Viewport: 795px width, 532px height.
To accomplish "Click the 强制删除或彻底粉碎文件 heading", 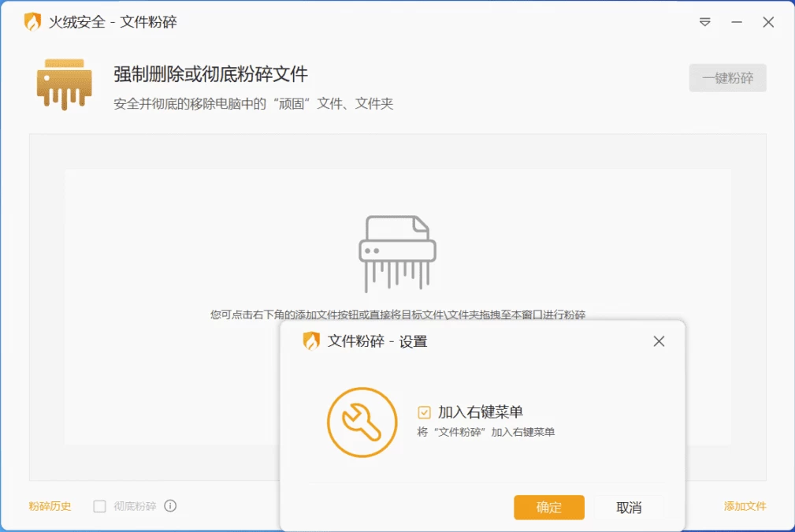I will tap(210, 75).
